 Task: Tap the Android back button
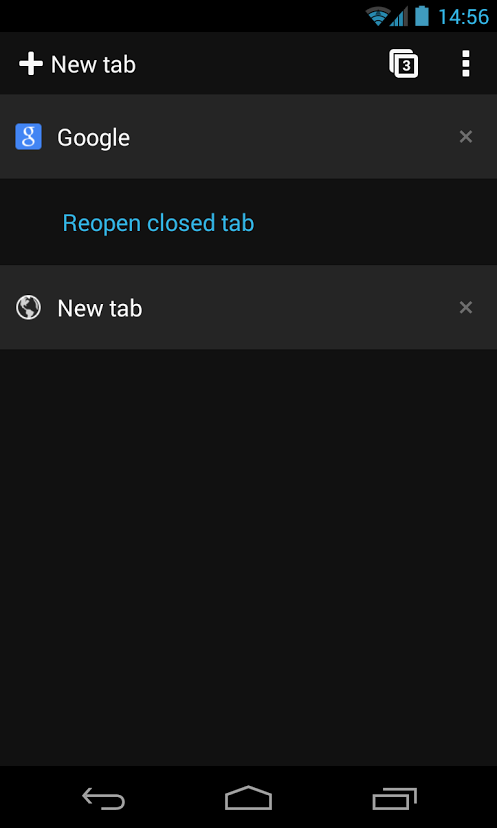[104, 798]
